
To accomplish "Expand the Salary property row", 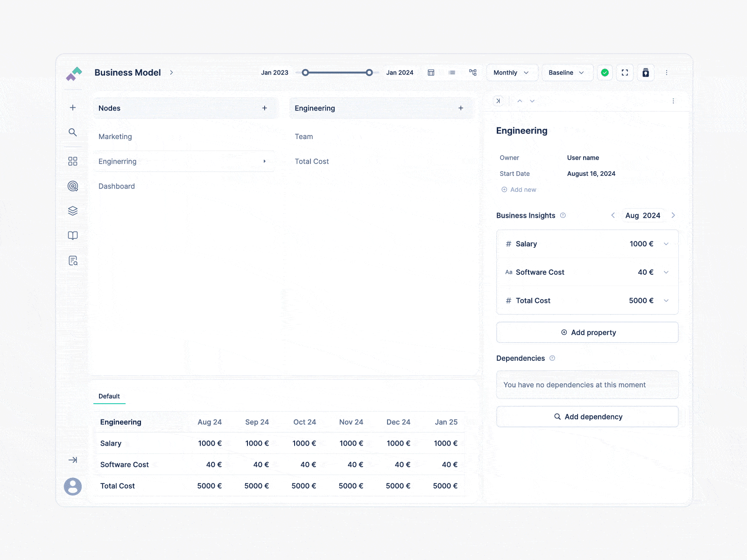I will point(666,244).
